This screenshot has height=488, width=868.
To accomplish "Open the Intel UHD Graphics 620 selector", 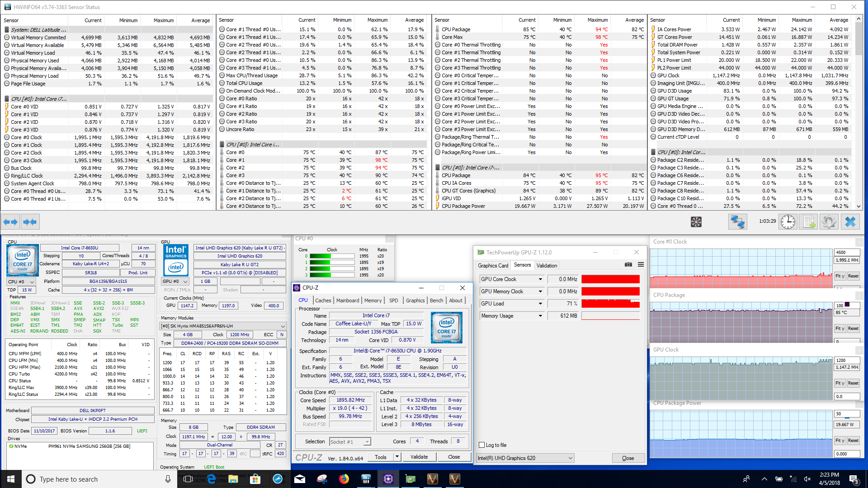I will pos(525,458).
